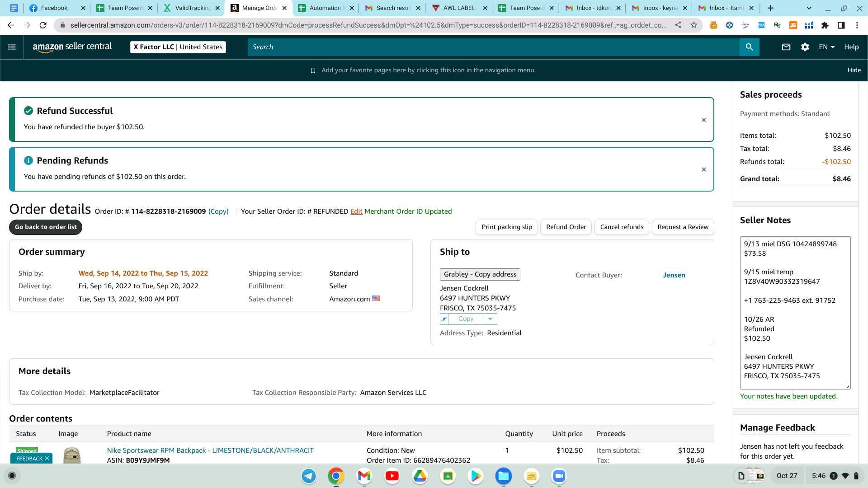Click into the Seller Central search field
Screen dimensions: 868x488
click(493, 47)
